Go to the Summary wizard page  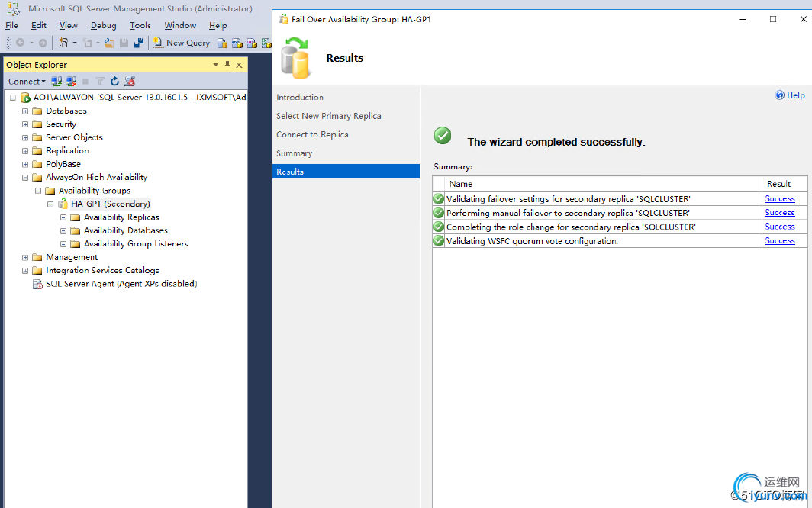[294, 153]
